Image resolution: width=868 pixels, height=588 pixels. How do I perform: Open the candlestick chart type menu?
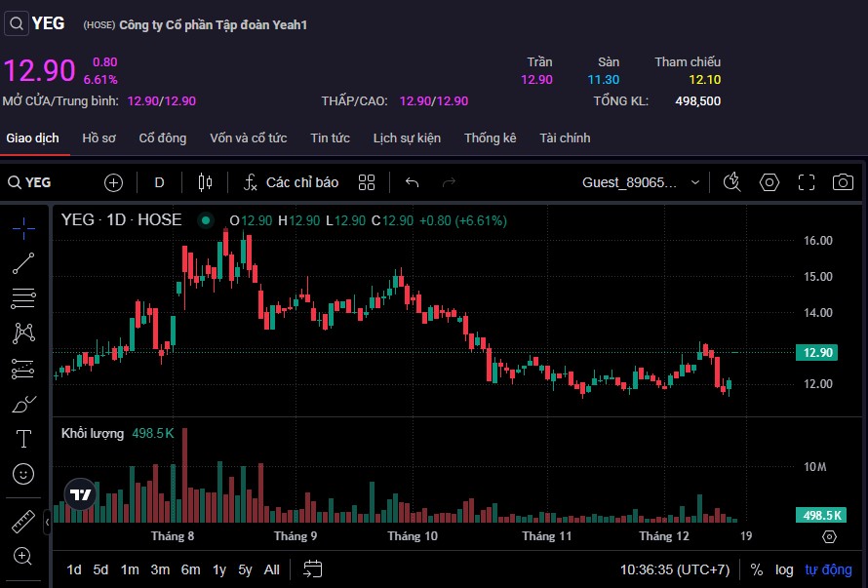click(x=205, y=182)
